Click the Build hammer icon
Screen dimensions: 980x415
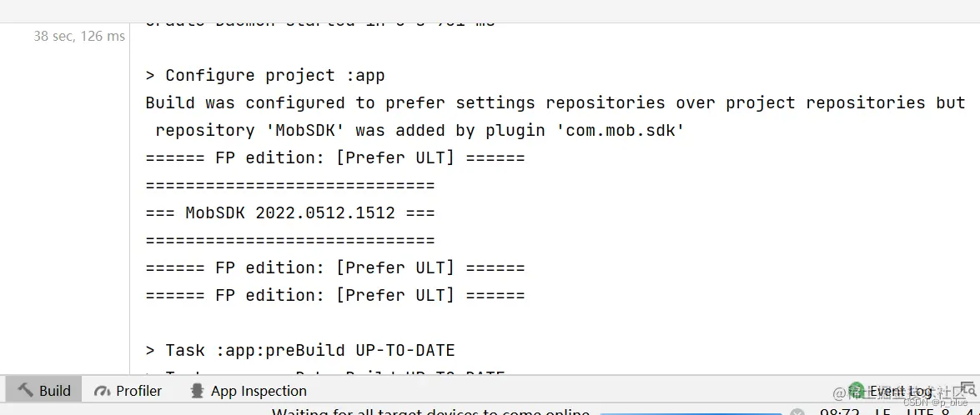(x=25, y=390)
